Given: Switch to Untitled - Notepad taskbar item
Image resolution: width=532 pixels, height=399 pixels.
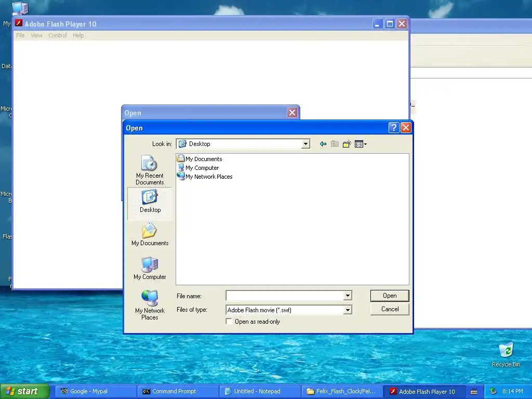Looking at the screenshot, I should [260, 392].
